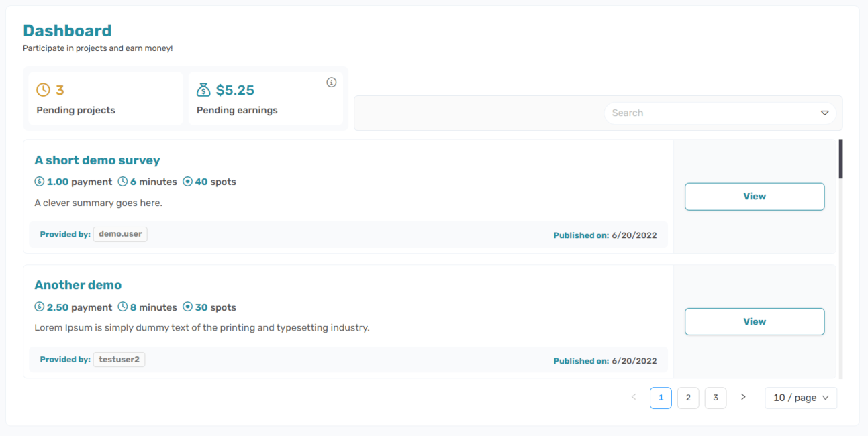Click the clock icon next to 6 minutes
868x436 pixels.
click(123, 182)
